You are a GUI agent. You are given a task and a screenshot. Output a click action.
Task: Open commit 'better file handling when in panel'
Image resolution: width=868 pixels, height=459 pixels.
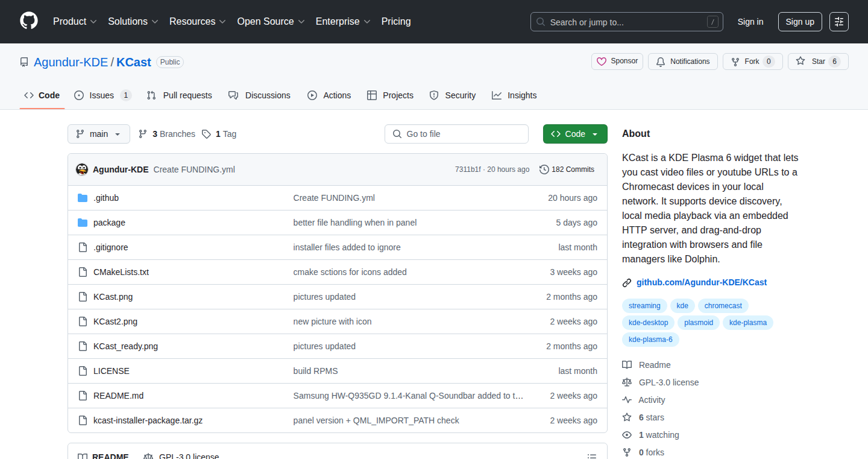pos(355,223)
